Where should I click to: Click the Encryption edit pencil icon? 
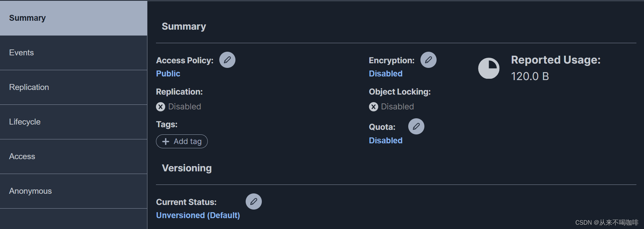coord(428,60)
